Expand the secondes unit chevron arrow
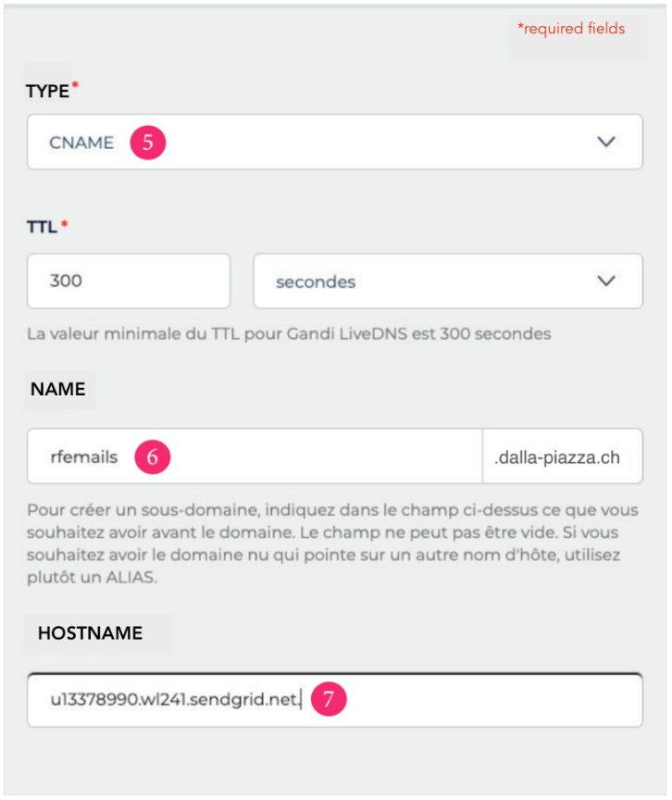The width and height of the screenshot is (672, 800). pos(606,281)
